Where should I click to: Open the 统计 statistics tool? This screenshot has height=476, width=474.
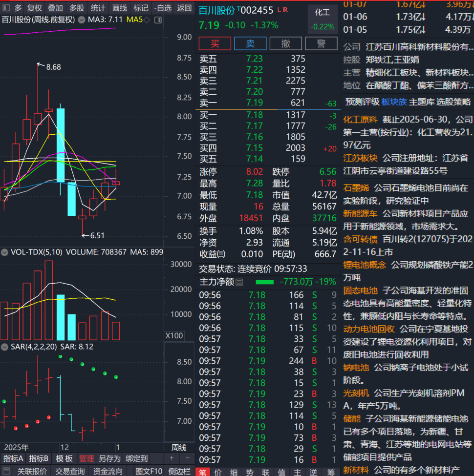[x=98, y=8]
